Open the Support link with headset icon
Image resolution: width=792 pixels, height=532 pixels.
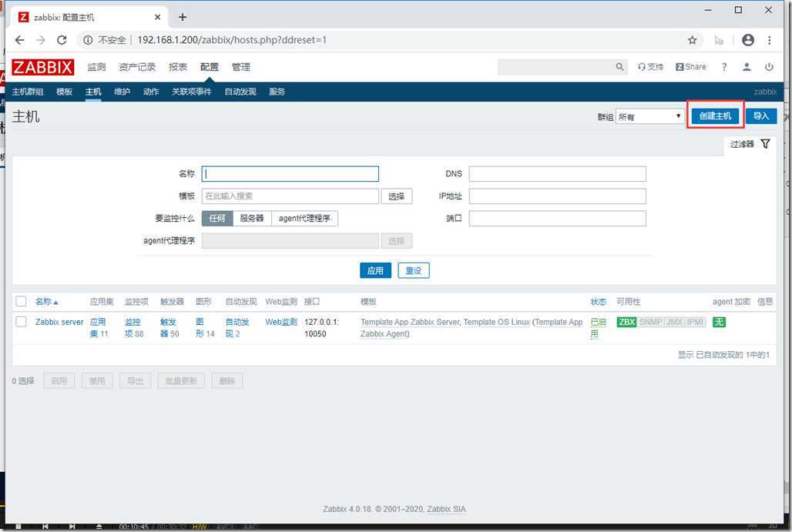pos(650,67)
